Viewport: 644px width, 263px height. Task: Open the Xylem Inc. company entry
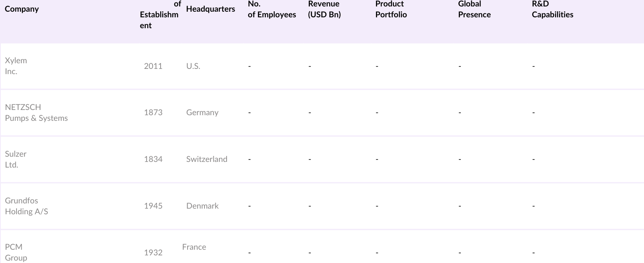click(x=16, y=66)
